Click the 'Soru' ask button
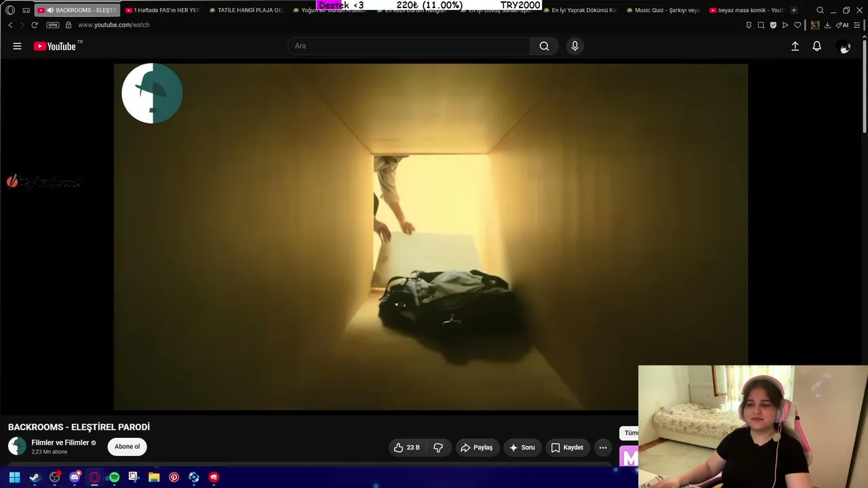Viewport: 868px width, 488px height. [x=521, y=447]
